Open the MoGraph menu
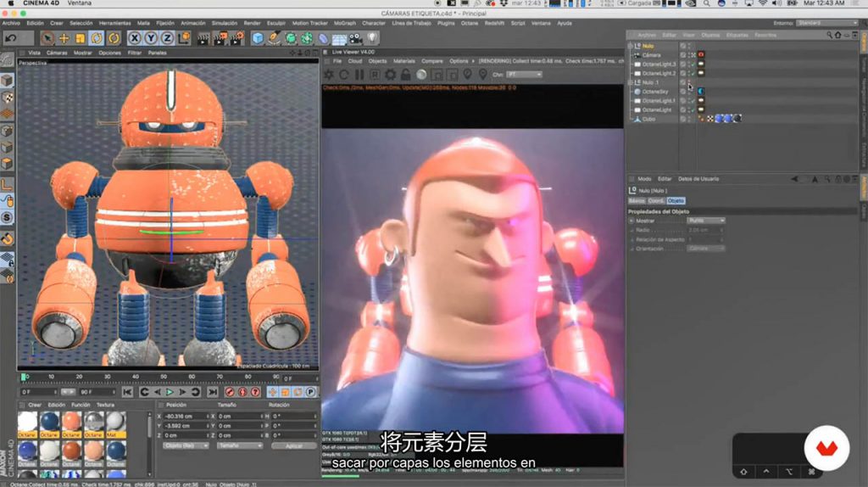Screen dimensions: 868x487 click(345, 23)
